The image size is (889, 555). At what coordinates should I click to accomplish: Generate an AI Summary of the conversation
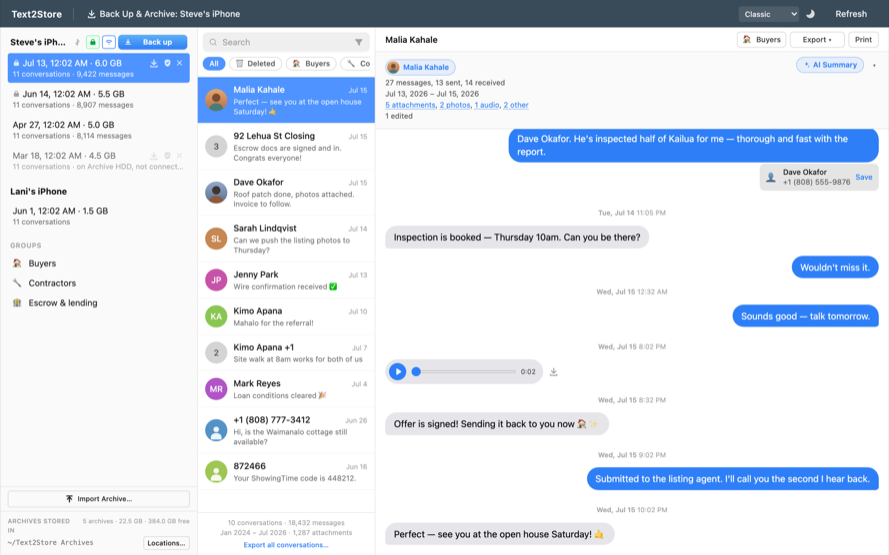tap(830, 65)
